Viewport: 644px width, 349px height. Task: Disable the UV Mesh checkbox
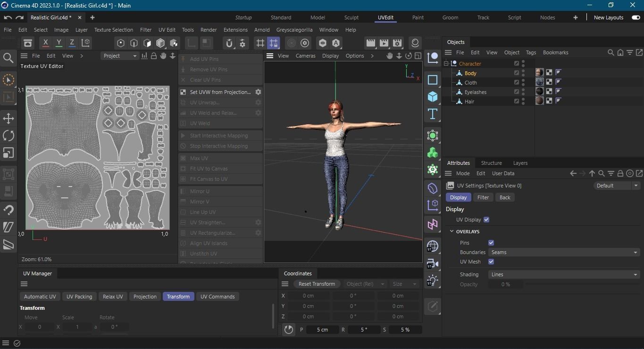[x=491, y=262]
